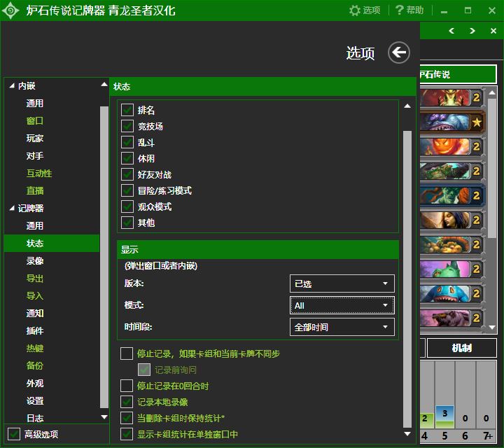Select 通知 in sidebar
Viewport: 504px width, 448px height.
[35, 314]
